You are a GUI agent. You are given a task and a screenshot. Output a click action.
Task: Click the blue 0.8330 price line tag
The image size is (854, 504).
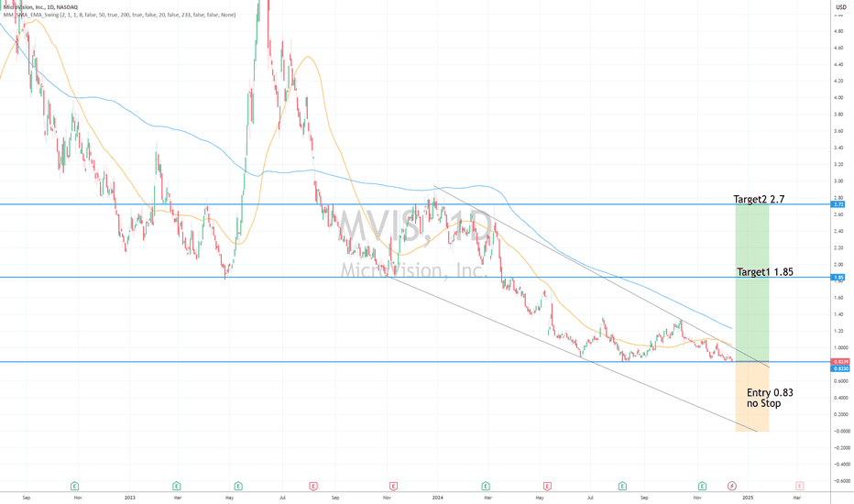coord(840,369)
